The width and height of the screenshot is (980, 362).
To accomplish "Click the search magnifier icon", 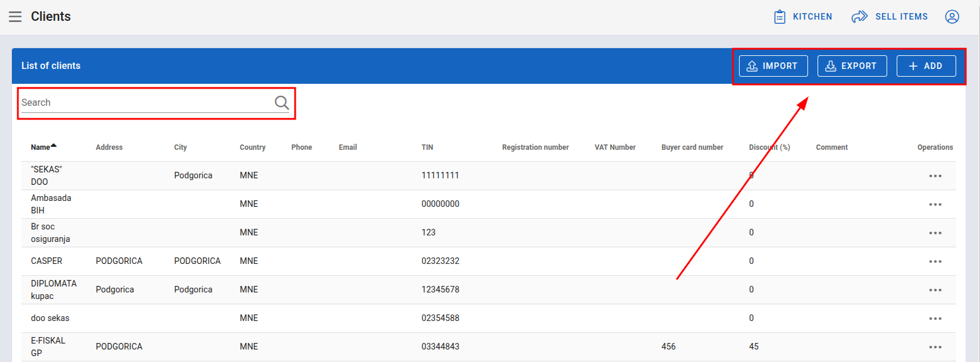I will (x=282, y=103).
